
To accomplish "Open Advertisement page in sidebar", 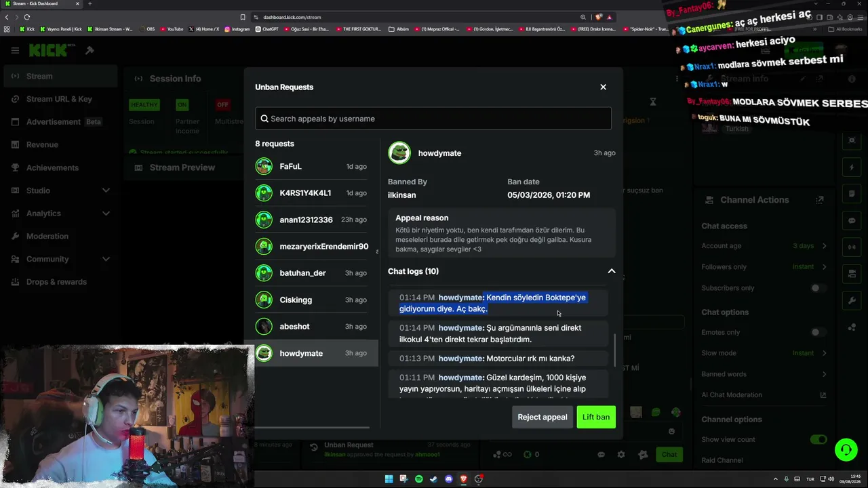I will 59,122.
